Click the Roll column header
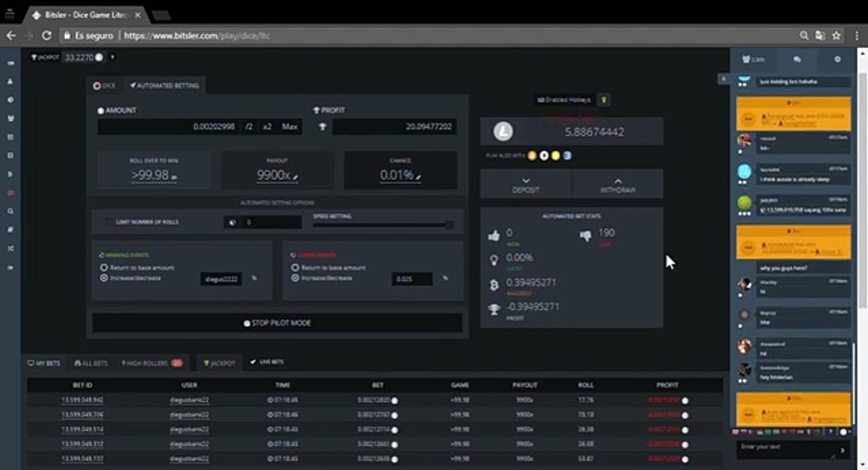The width and height of the screenshot is (868, 470). 586,385
